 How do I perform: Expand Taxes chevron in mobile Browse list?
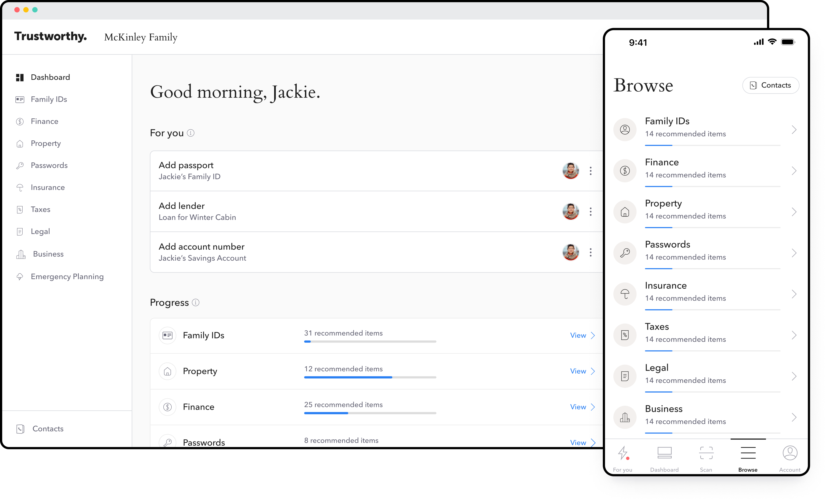click(794, 335)
